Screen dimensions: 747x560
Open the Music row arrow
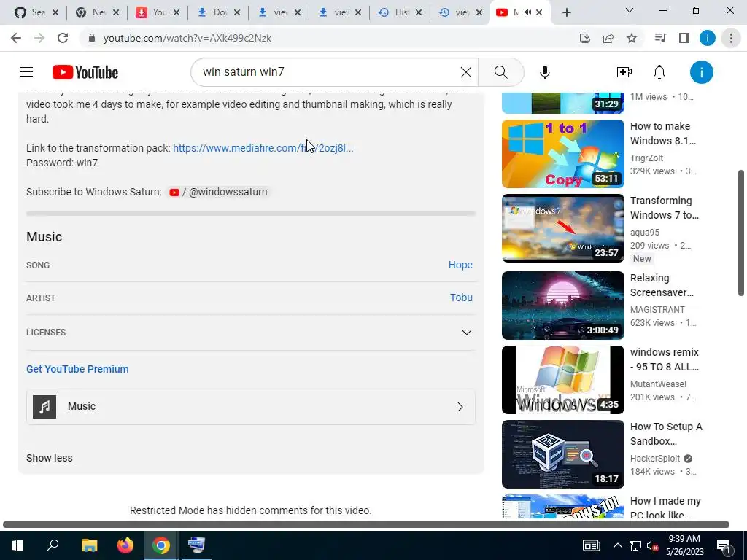pyautogui.click(x=460, y=407)
